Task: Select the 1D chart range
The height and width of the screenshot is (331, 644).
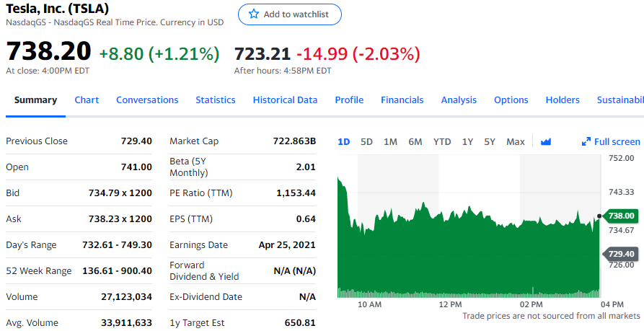Action: coord(344,141)
